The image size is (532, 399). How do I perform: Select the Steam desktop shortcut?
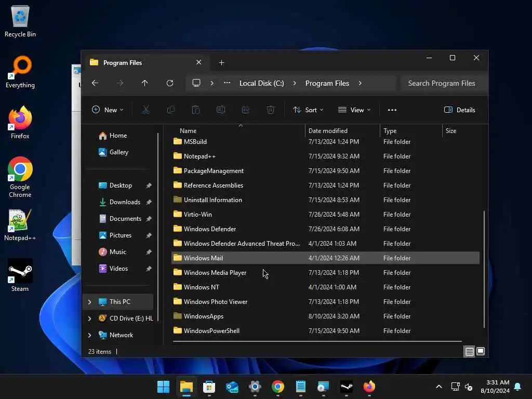click(20, 275)
